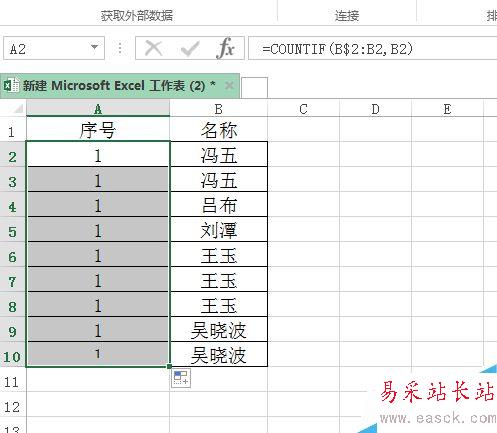Viewport: 497px width, 433px height.
Task: Select row 12 header
Action: tap(13, 404)
